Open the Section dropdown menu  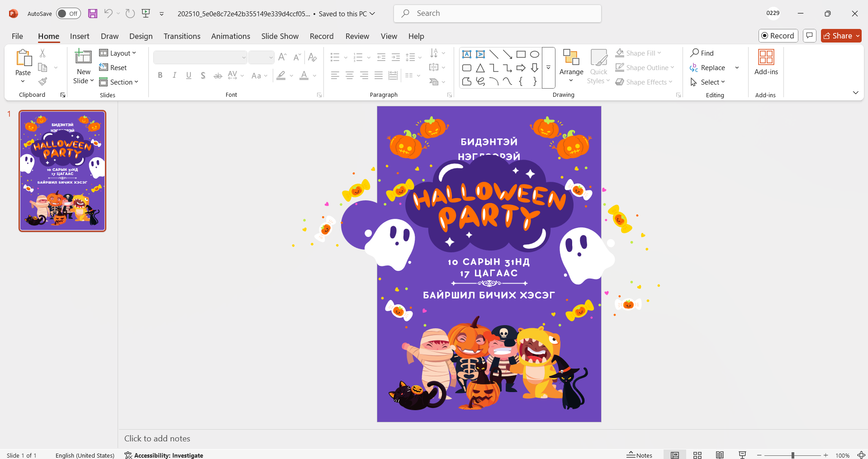point(119,82)
